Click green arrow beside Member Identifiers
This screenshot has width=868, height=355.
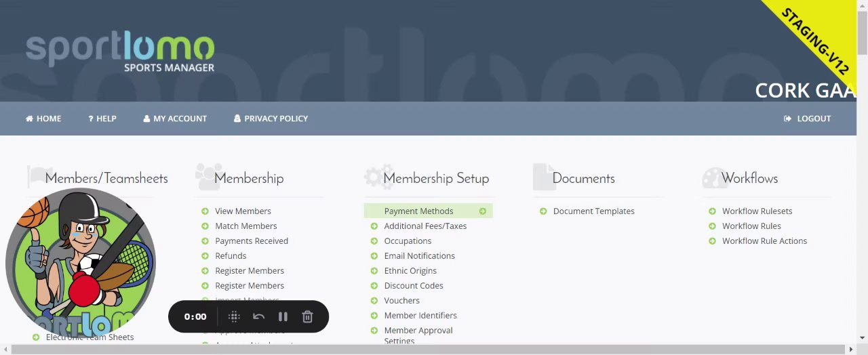(x=374, y=316)
